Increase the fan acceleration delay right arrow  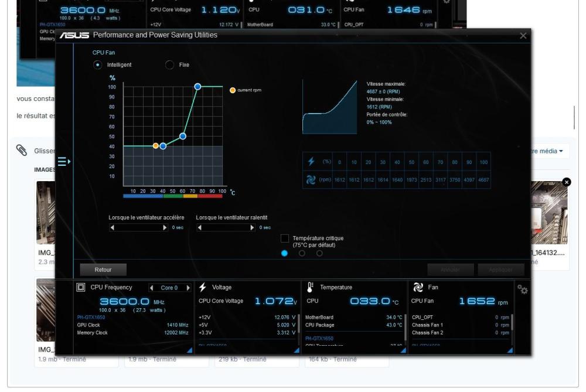(165, 227)
